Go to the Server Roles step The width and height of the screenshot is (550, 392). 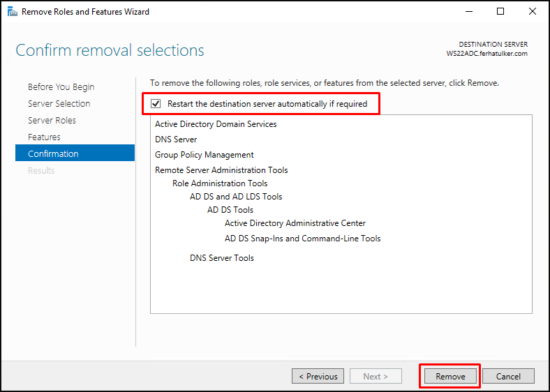pyautogui.click(x=52, y=120)
